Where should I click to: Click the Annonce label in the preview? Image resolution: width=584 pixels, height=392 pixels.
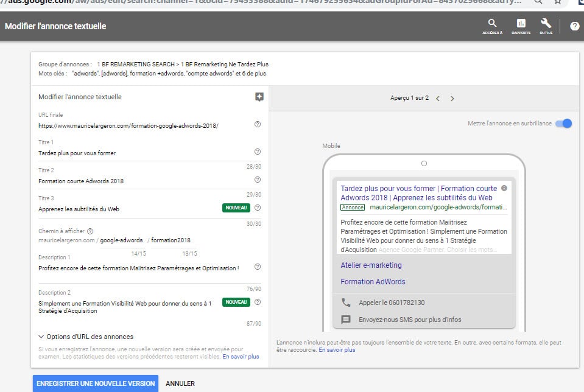point(353,208)
